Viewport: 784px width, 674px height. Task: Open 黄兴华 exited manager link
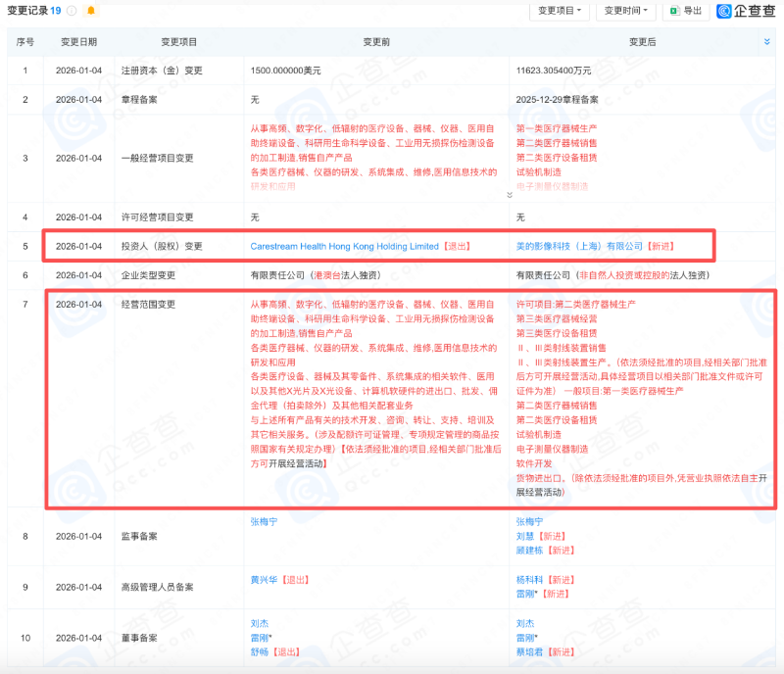click(267, 580)
